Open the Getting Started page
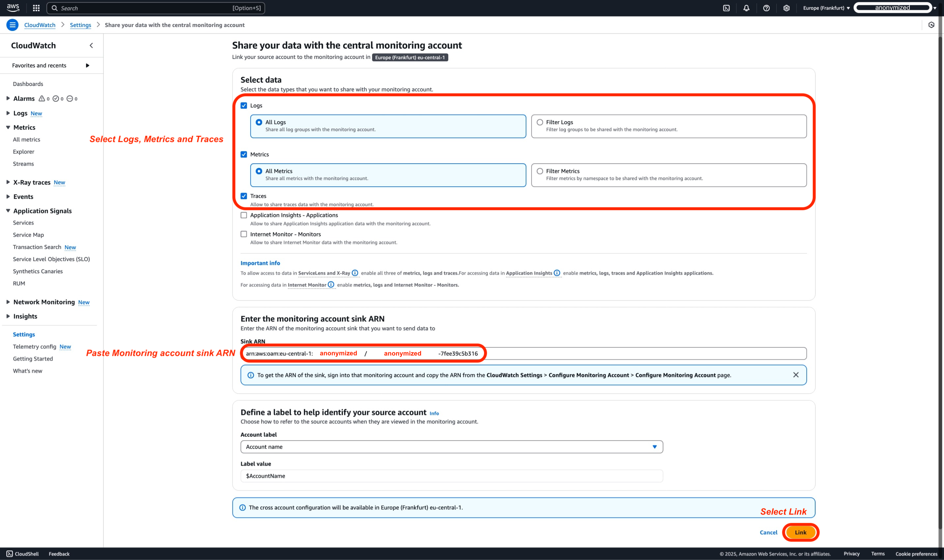944x560 pixels. [x=33, y=359]
